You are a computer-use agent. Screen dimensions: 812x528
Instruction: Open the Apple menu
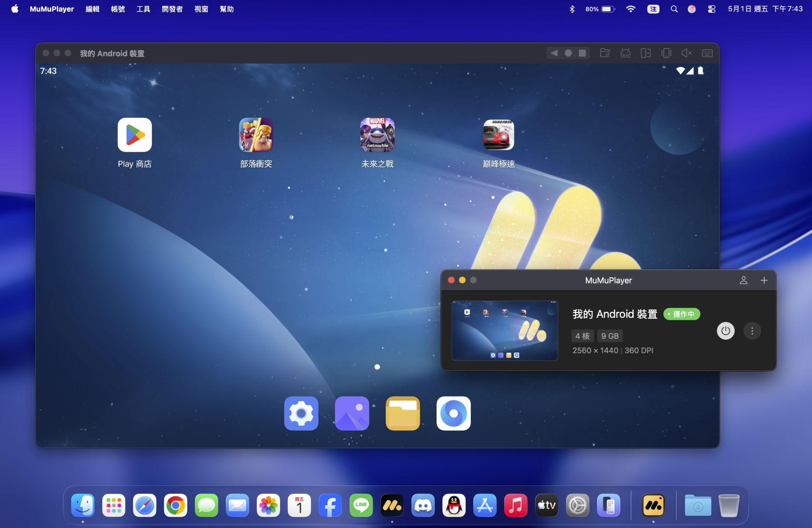click(x=15, y=9)
